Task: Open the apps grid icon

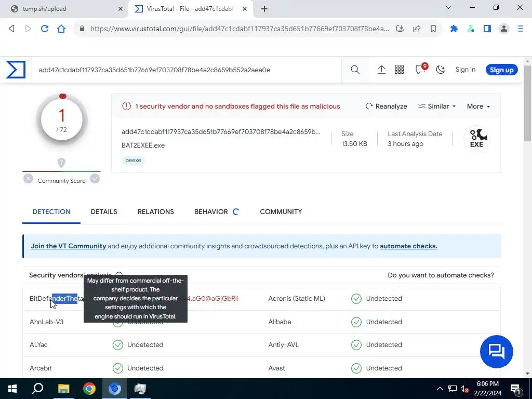Action: 400,70
